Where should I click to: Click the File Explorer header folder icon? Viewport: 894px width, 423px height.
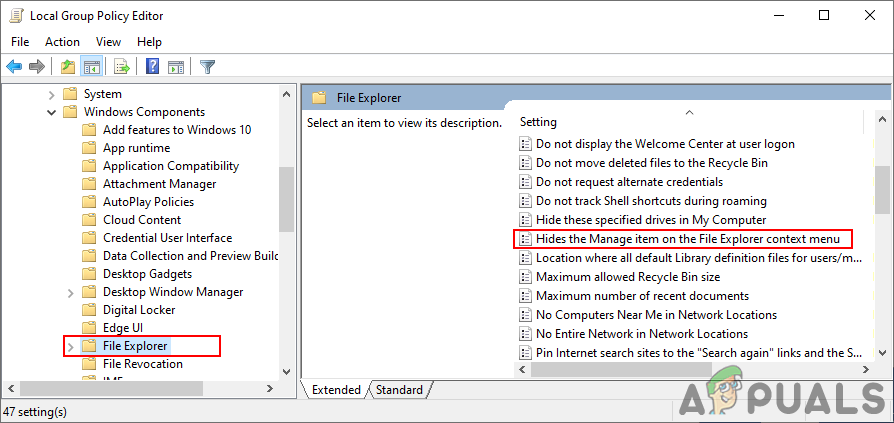click(319, 97)
